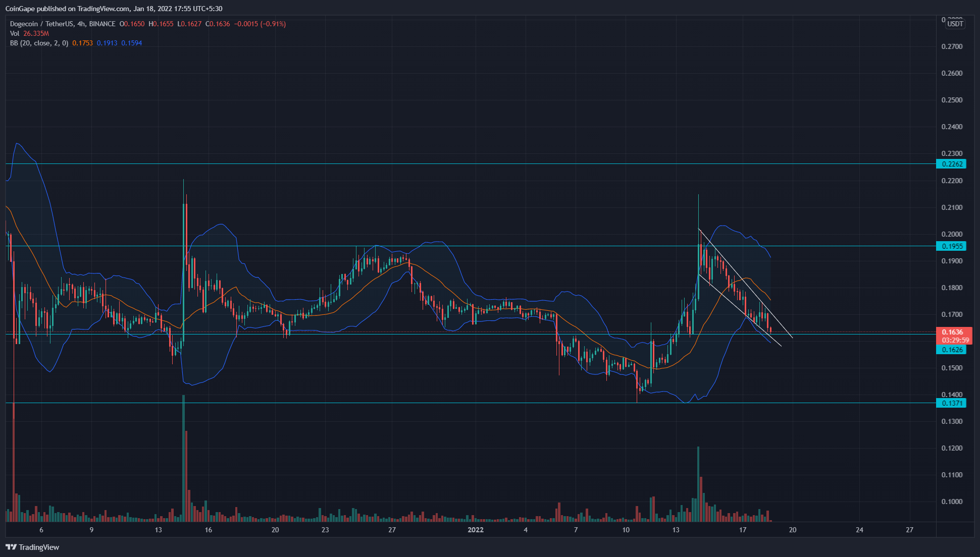Click date 16 on the time axis

point(209,530)
